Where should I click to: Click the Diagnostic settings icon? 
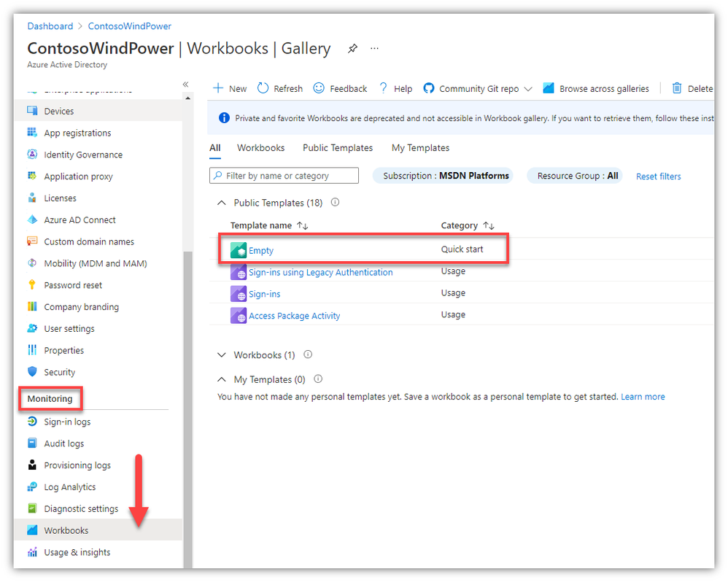click(32, 508)
